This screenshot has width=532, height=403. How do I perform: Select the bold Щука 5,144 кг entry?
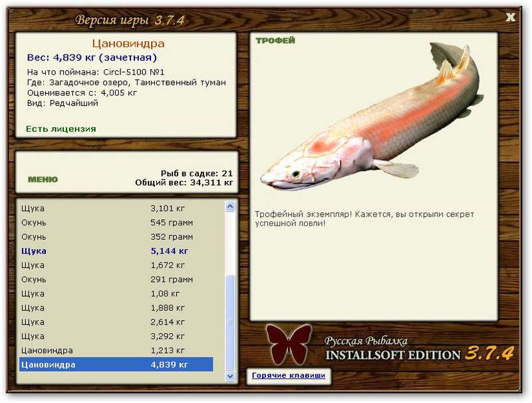[x=116, y=251]
